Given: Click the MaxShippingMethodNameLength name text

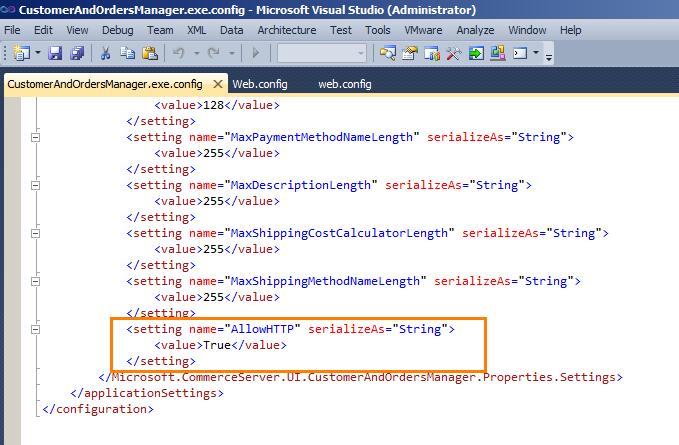Looking at the screenshot, I should pos(325,281).
